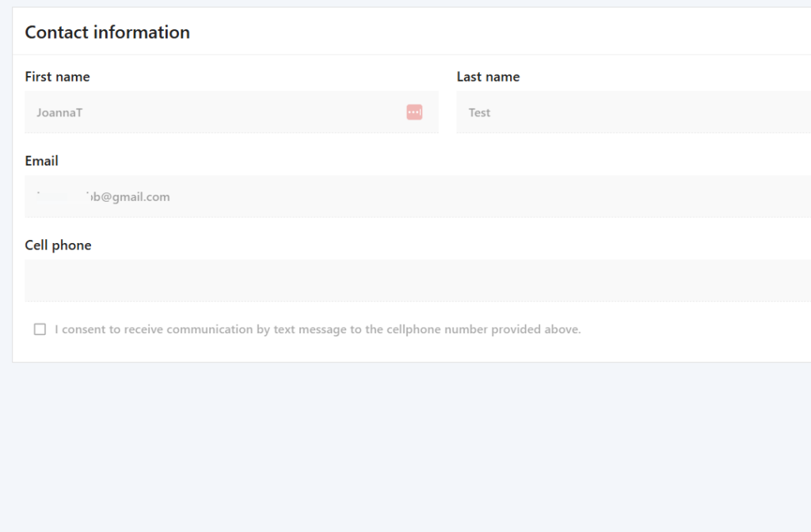811x532 pixels.
Task: Click the "Cell phone" field label
Action: [x=58, y=245]
